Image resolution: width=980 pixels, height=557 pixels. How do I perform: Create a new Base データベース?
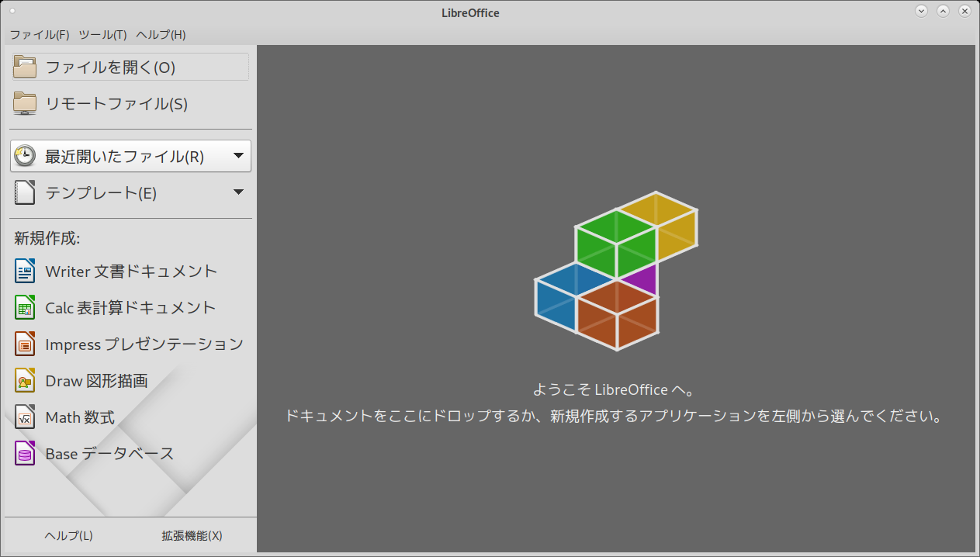point(109,454)
